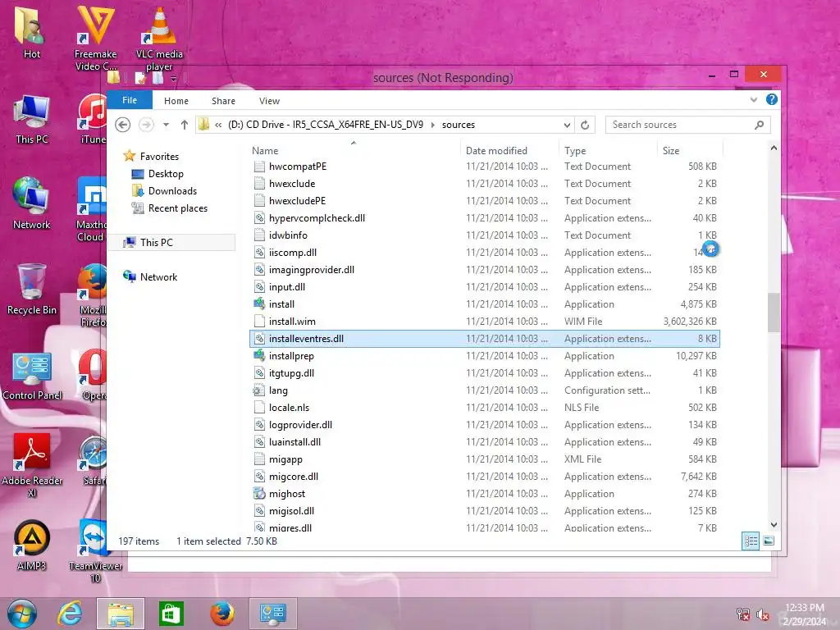Open Quick Access Toolbar customize dropdown
This screenshot has width=840, height=630.
174,79
